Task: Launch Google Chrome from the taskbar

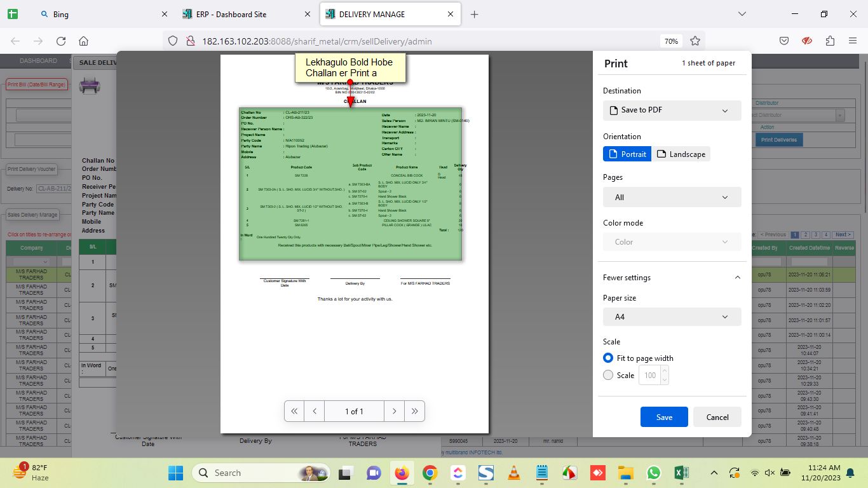Action: click(430, 473)
